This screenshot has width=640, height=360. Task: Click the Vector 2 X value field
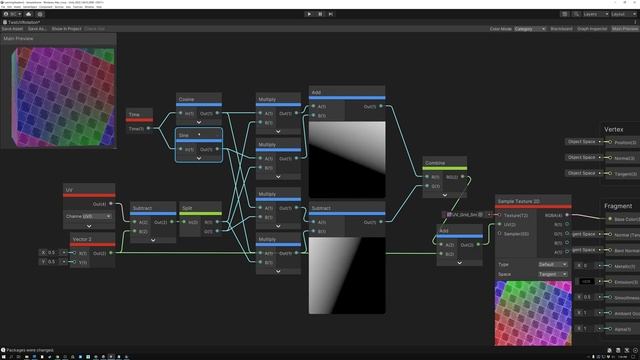click(53, 253)
